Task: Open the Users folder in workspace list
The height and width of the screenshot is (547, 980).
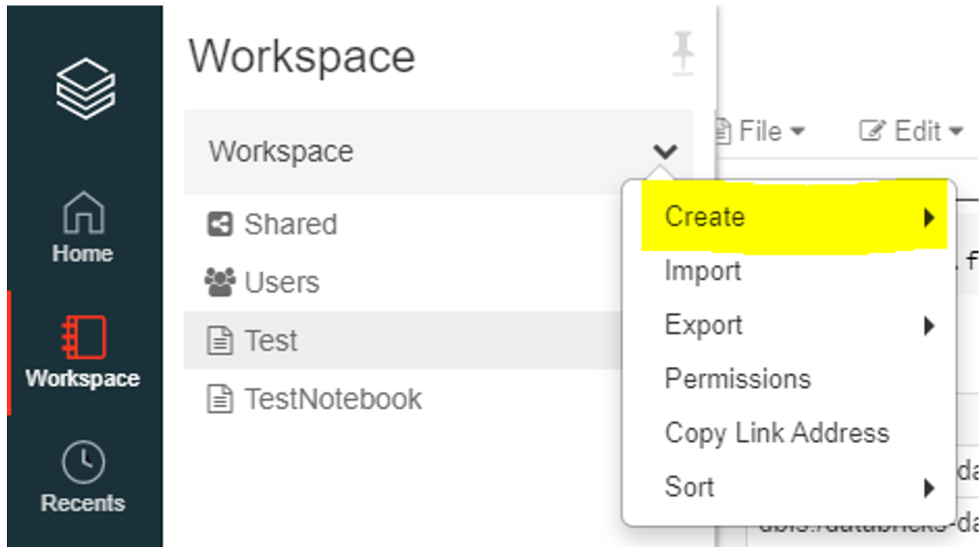Action: pos(281,282)
